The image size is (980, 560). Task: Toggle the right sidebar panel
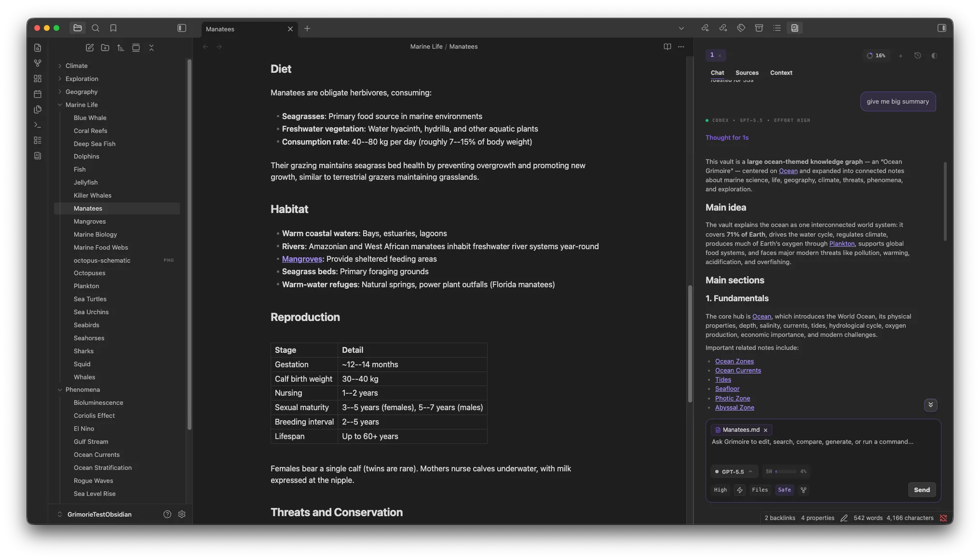coord(942,28)
